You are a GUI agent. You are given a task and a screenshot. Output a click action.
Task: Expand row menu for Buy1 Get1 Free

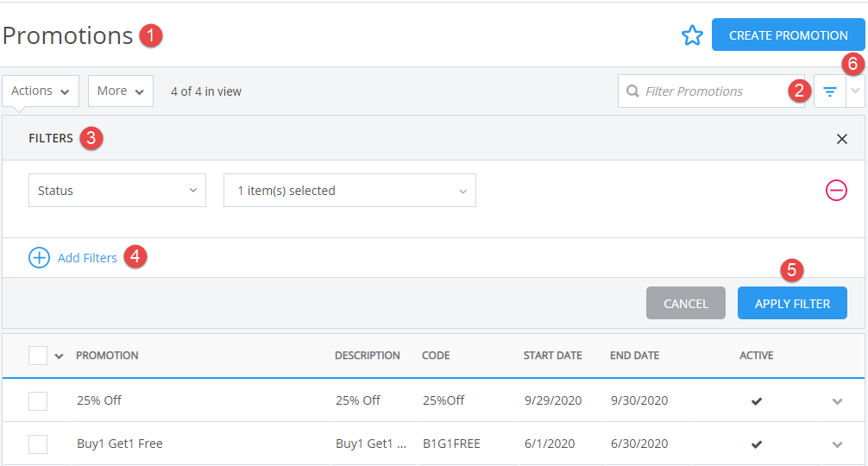point(837,444)
